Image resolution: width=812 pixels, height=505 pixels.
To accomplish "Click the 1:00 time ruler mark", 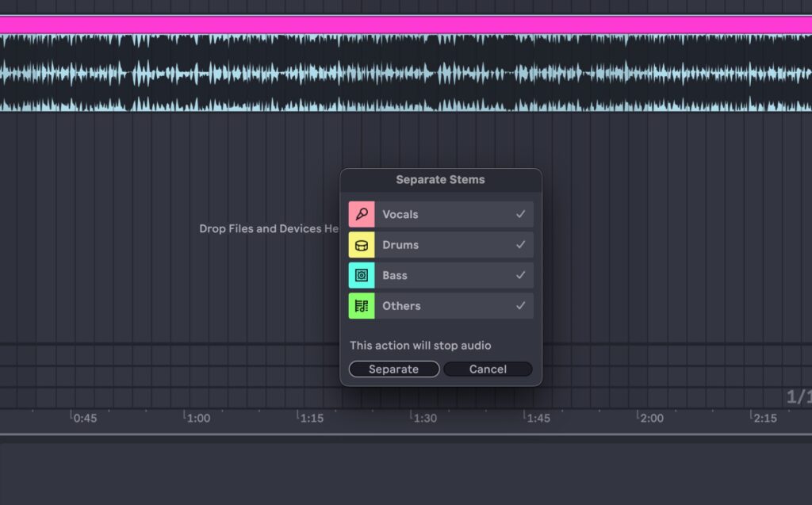I will click(x=197, y=418).
